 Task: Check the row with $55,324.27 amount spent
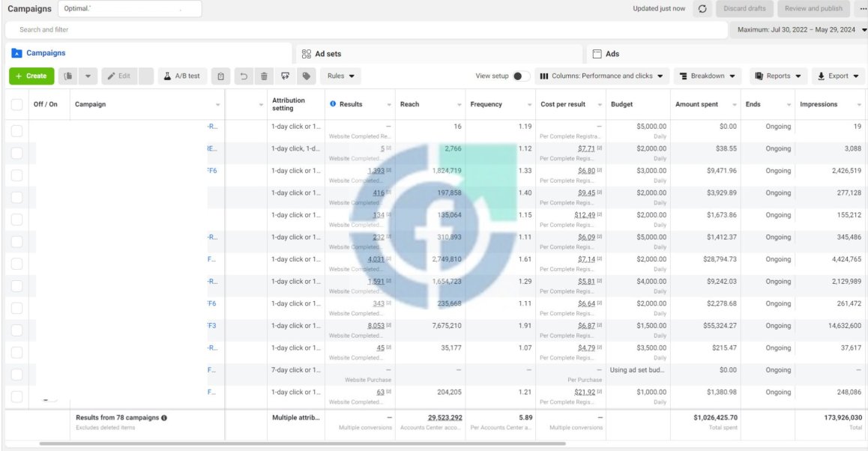(17, 330)
